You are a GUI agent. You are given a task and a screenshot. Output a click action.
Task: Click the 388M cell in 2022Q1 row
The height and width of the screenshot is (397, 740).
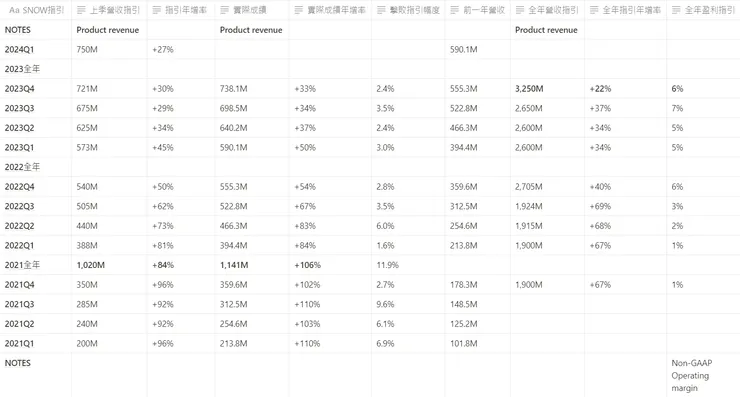pyautogui.click(x=87, y=245)
